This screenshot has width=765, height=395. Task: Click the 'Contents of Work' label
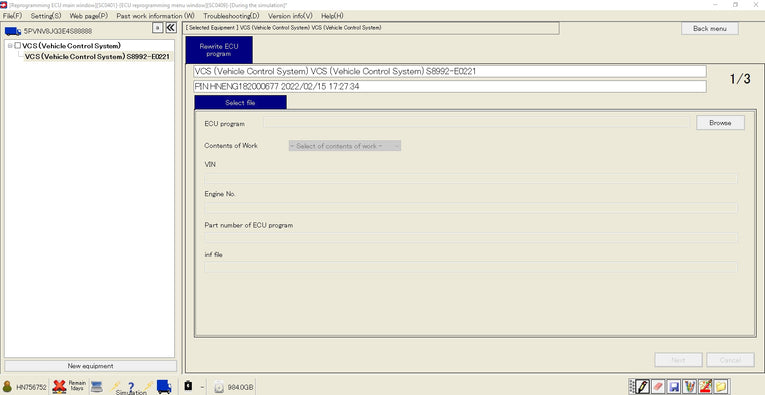[231, 146]
